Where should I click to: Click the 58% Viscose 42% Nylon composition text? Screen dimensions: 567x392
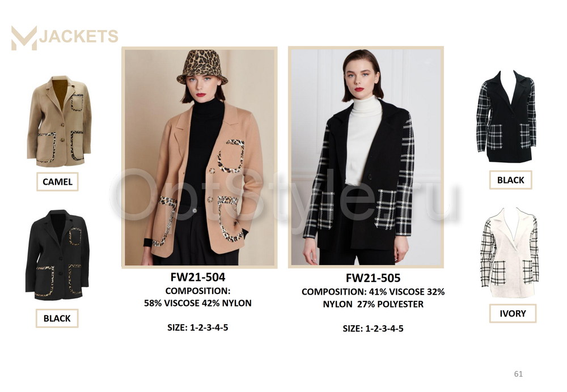coord(198,303)
